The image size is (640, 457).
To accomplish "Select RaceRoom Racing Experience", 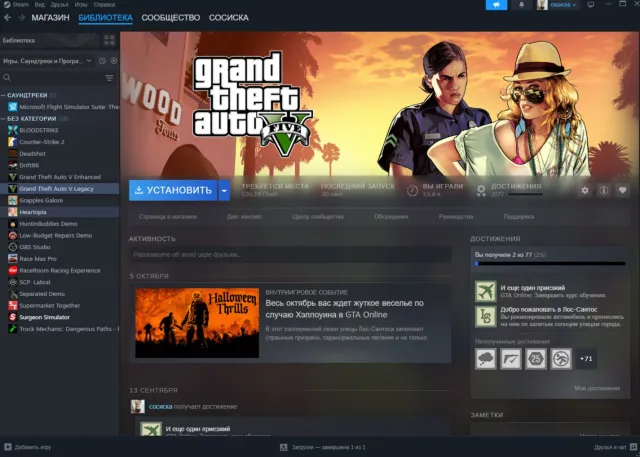I will (60, 270).
